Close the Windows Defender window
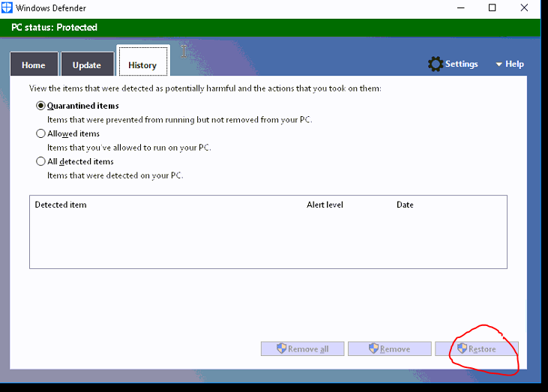 524,7
